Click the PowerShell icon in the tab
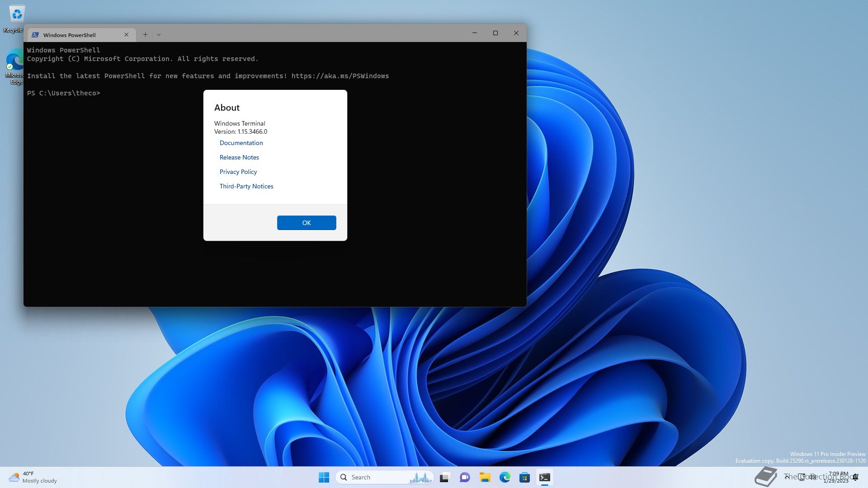 click(x=35, y=35)
